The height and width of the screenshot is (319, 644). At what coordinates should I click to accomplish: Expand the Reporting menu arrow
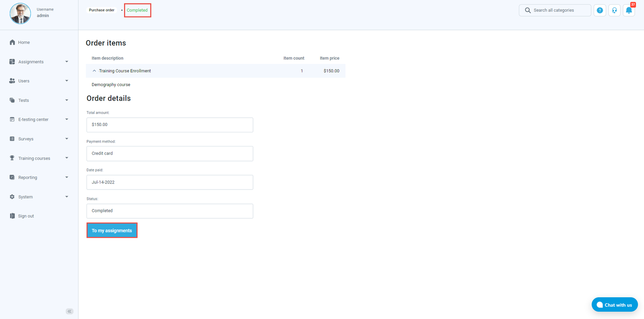[x=67, y=177]
